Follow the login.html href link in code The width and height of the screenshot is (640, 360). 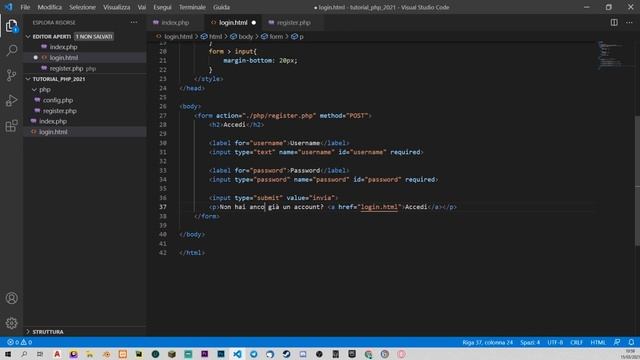pos(379,207)
